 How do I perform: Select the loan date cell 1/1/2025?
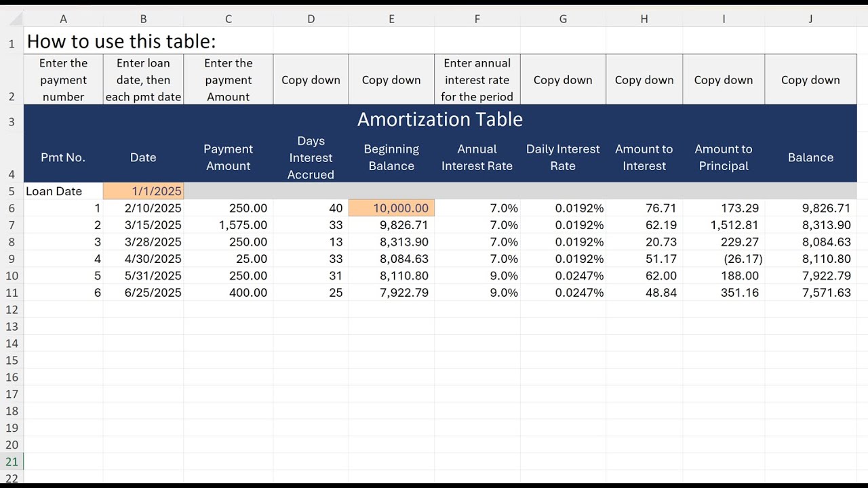tap(143, 191)
